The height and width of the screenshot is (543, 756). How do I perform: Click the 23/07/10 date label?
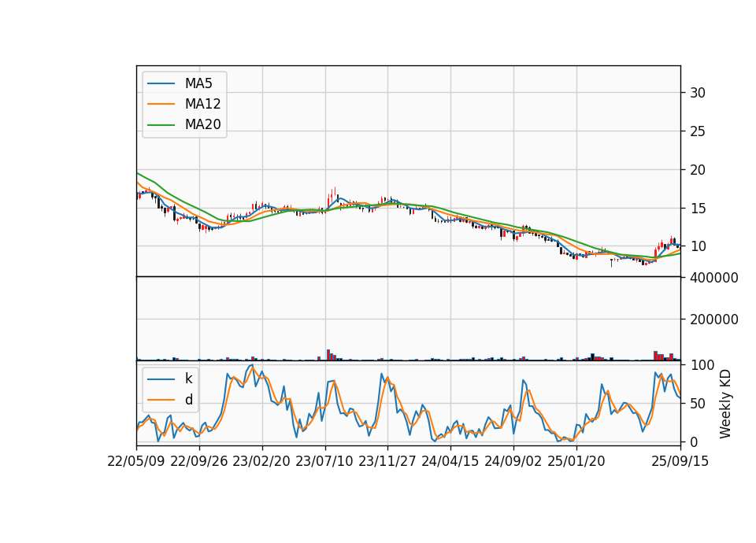(x=324, y=461)
